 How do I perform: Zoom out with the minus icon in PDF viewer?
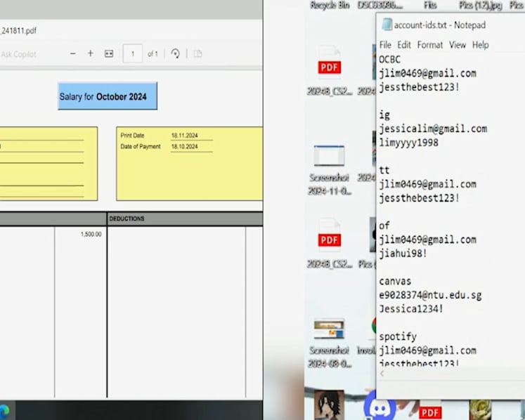pyautogui.click(x=72, y=53)
